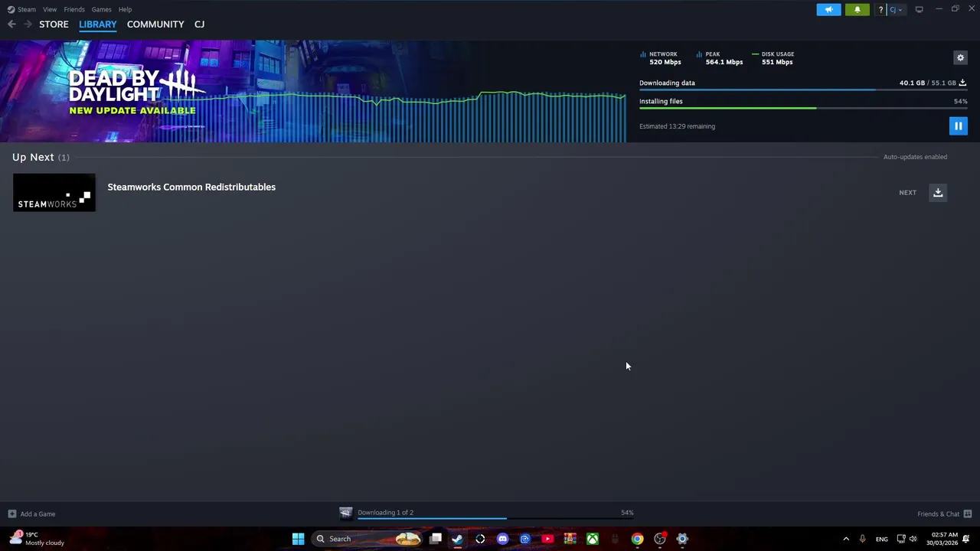Click Auto-updates enabled text

(x=915, y=157)
